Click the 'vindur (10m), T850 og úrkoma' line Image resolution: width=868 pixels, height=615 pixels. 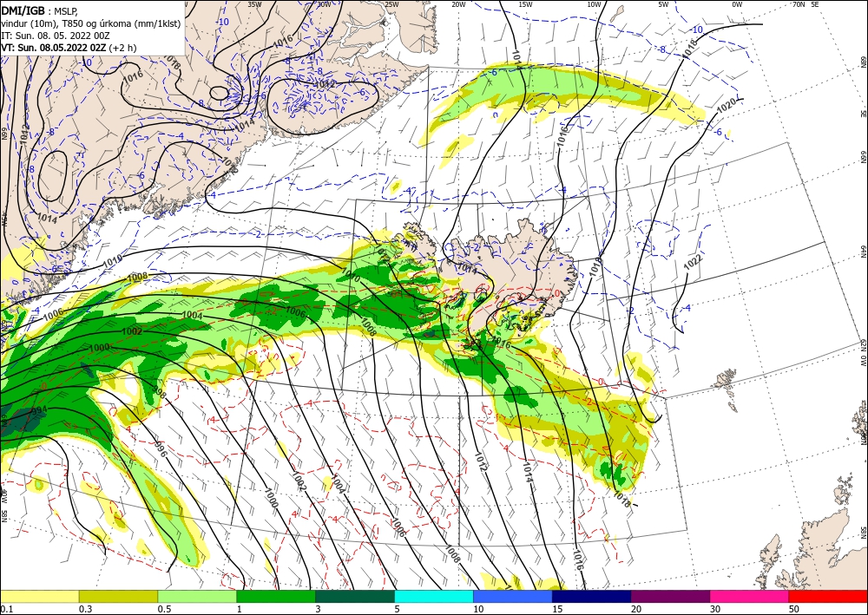(91, 23)
